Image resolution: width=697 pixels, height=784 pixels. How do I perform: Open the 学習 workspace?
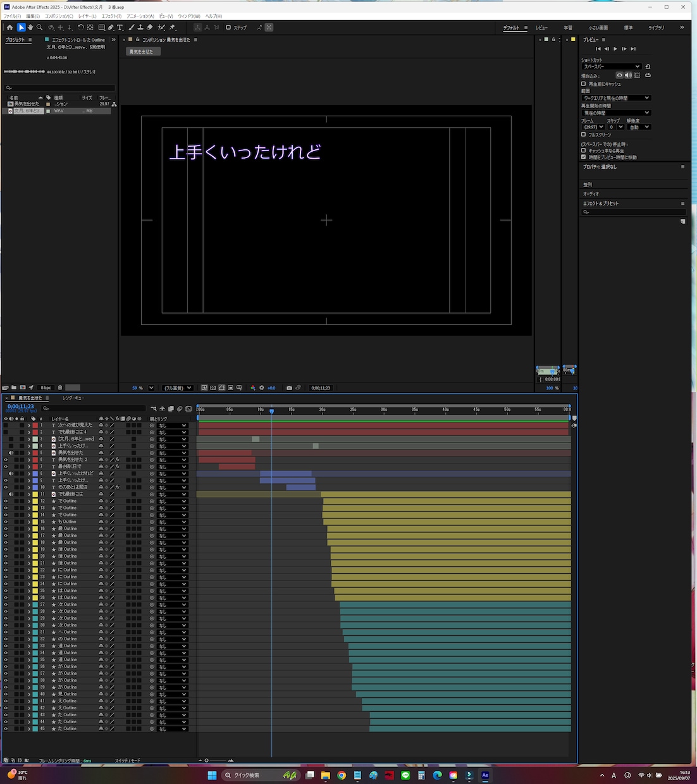[x=568, y=28]
